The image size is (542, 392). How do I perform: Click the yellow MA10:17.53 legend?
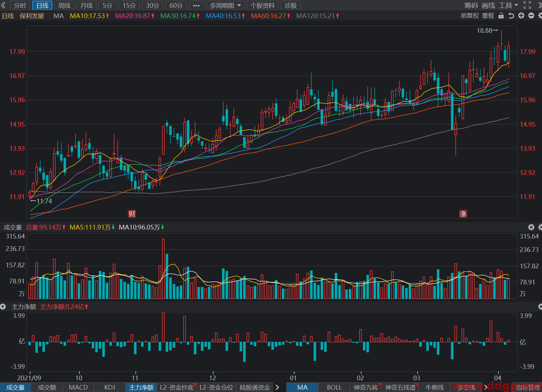[89, 16]
